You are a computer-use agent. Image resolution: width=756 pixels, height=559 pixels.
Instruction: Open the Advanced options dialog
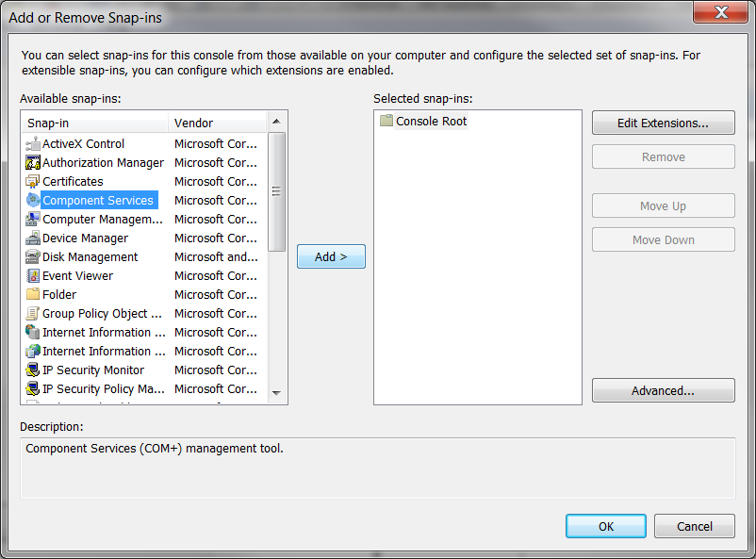[663, 390]
